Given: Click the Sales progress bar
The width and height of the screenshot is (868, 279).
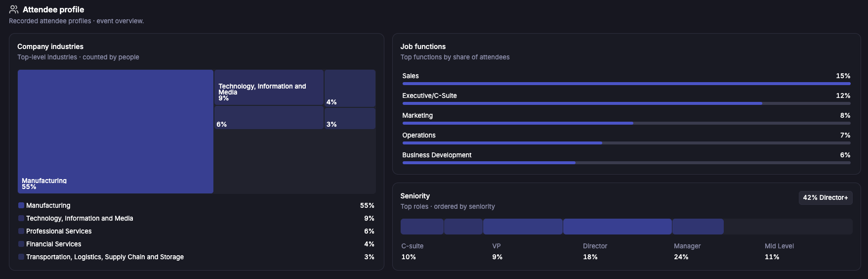Looking at the screenshot, I should 626,84.
